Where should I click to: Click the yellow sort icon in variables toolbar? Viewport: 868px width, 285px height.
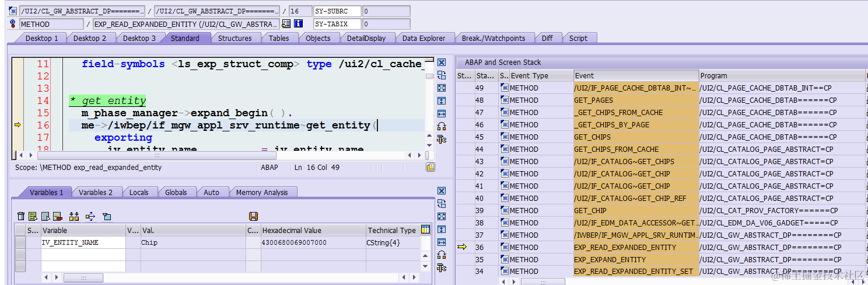point(73,216)
